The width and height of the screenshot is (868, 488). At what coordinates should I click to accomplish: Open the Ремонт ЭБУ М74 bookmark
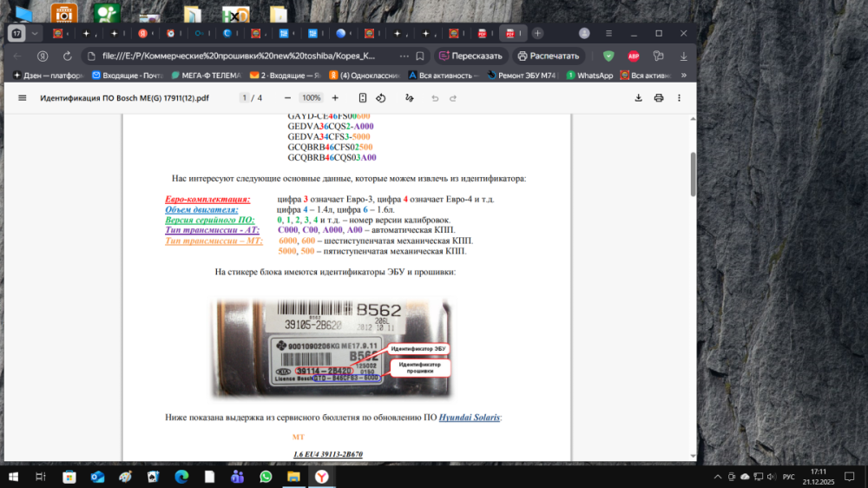pyautogui.click(x=522, y=76)
